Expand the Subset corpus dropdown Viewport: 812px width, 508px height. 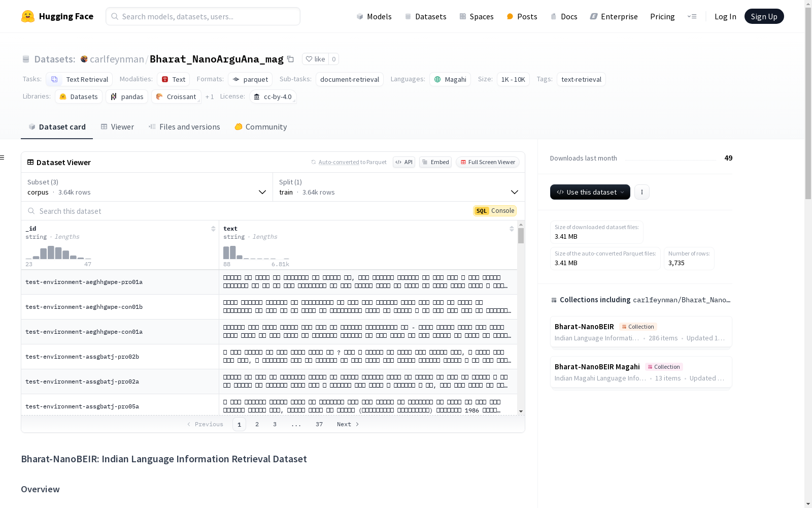click(147, 187)
